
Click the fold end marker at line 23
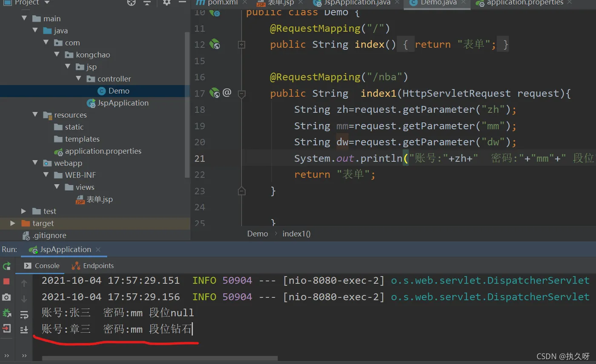(x=241, y=191)
